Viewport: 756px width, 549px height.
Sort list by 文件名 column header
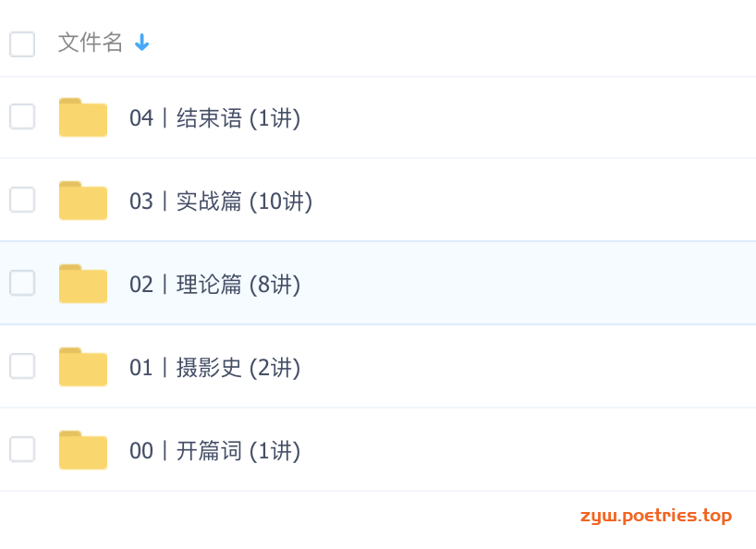pos(91,43)
